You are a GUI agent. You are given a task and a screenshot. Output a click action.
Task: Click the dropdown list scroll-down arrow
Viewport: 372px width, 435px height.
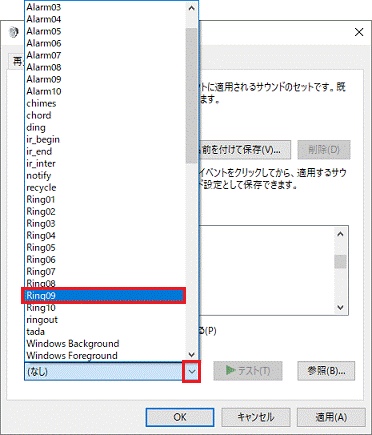pos(191,355)
